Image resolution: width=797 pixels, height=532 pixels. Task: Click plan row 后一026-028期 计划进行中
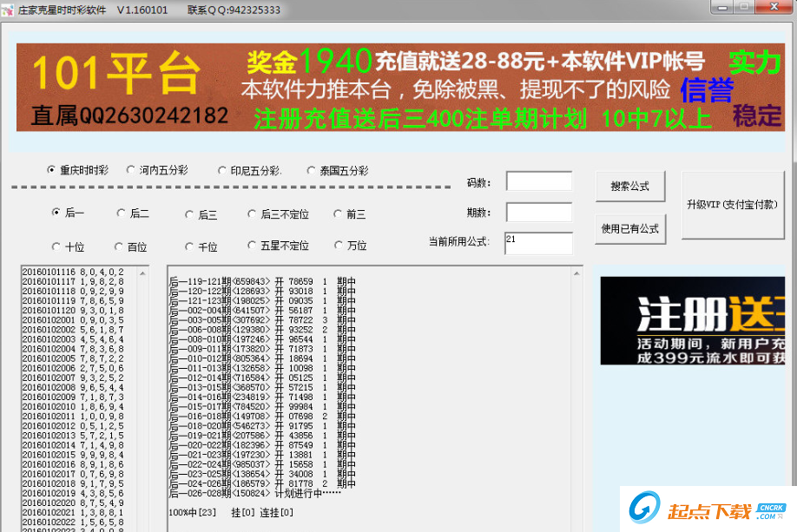click(x=255, y=494)
